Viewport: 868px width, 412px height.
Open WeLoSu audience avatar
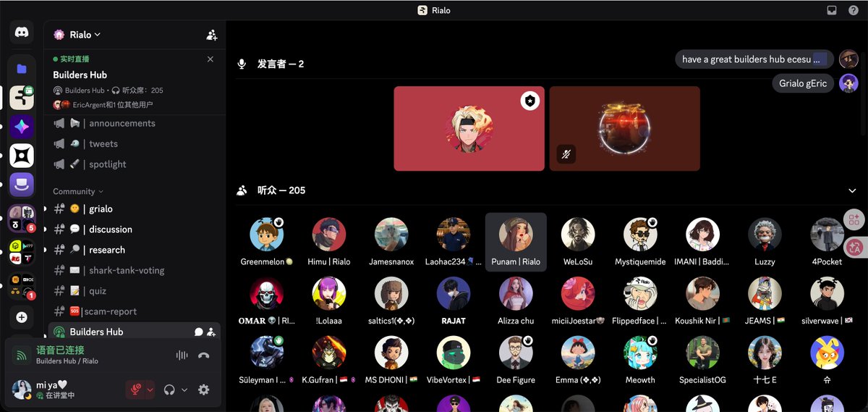coord(578,235)
